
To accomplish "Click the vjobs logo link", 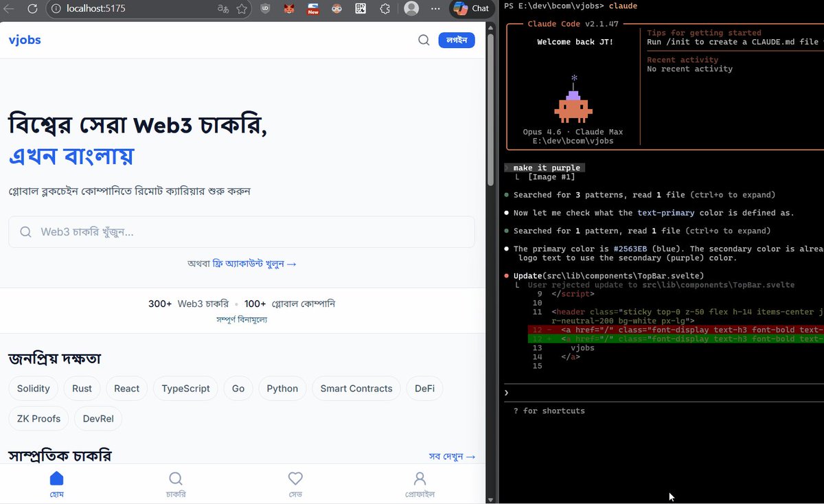I will [25, 40].
